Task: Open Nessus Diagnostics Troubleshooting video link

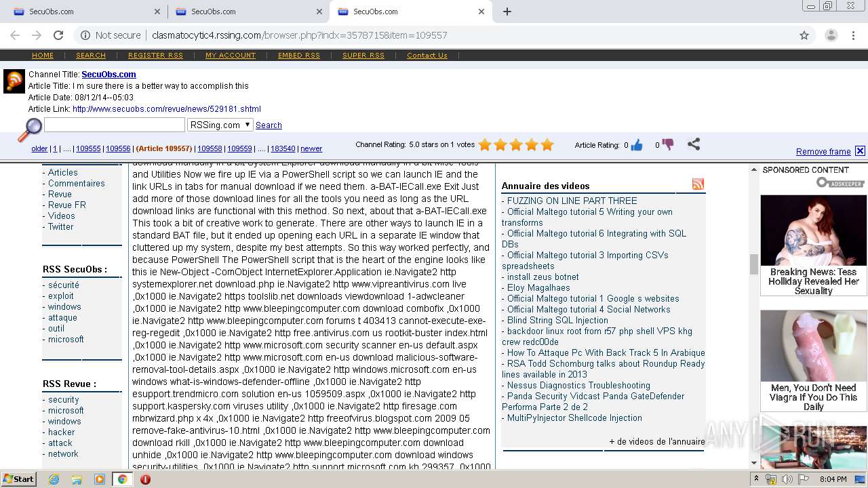Action: point(578,385)
